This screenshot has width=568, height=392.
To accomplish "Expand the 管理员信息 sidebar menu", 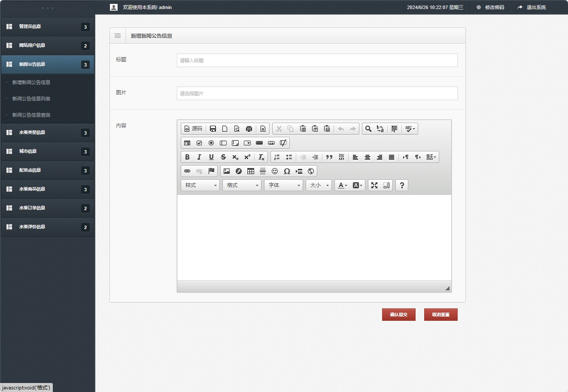I will click(x=47, y=27).
